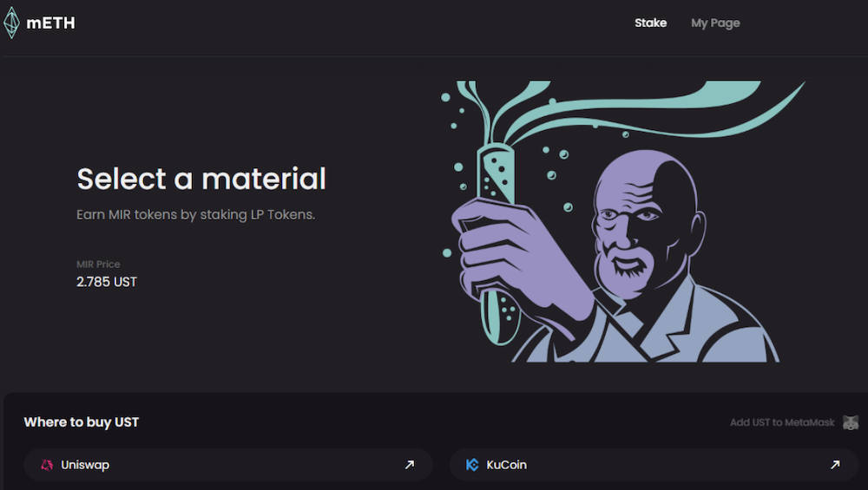The width and height of the screenshot is (868, 490).
Task: Click the MetaMask fox icon
Action: click(851, 422)
